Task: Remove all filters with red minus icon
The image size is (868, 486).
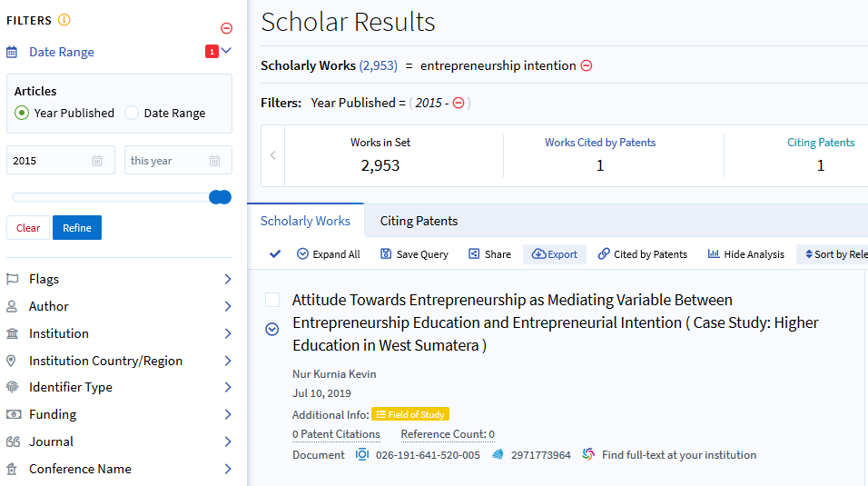Action: pyautogui.click(x=226, y=28)
